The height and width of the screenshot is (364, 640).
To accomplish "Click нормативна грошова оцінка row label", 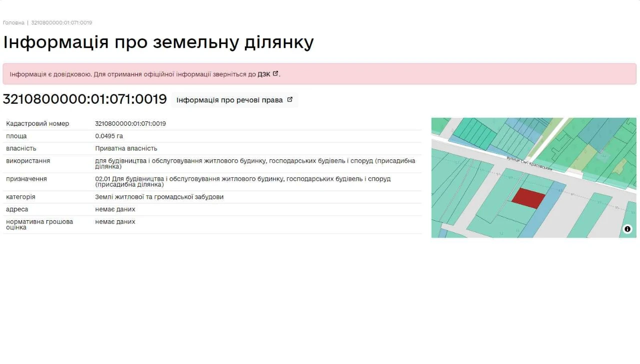I will pyautogui.click(x=39, y=225).
